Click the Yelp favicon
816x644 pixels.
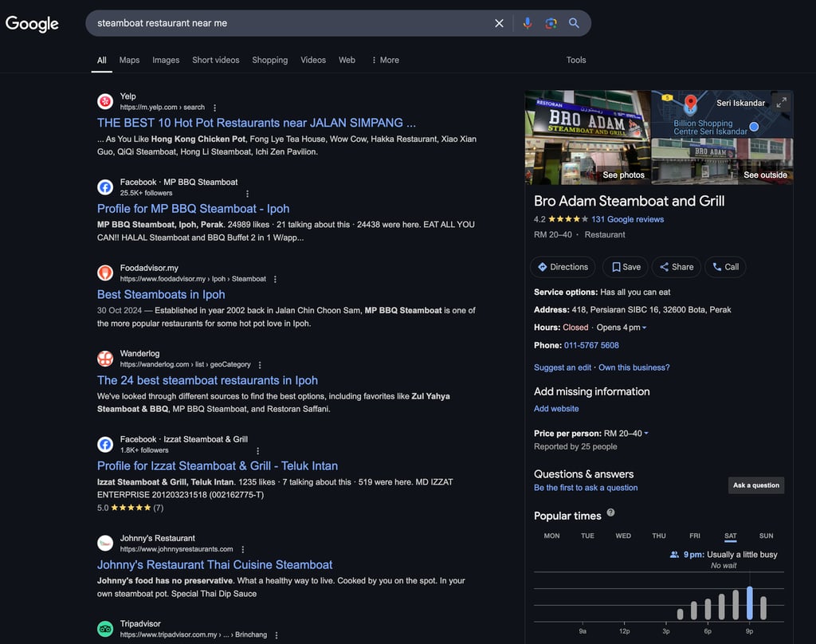pos(105,101)
